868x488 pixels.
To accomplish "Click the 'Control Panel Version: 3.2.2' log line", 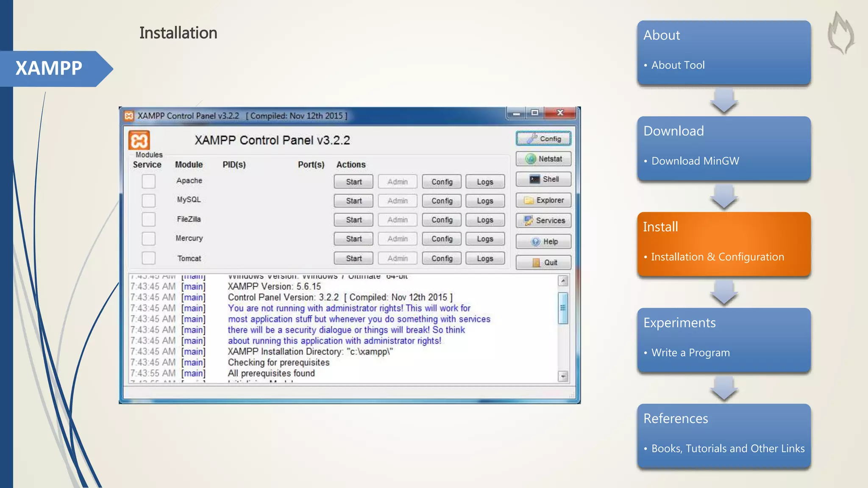I will (340, 297).
